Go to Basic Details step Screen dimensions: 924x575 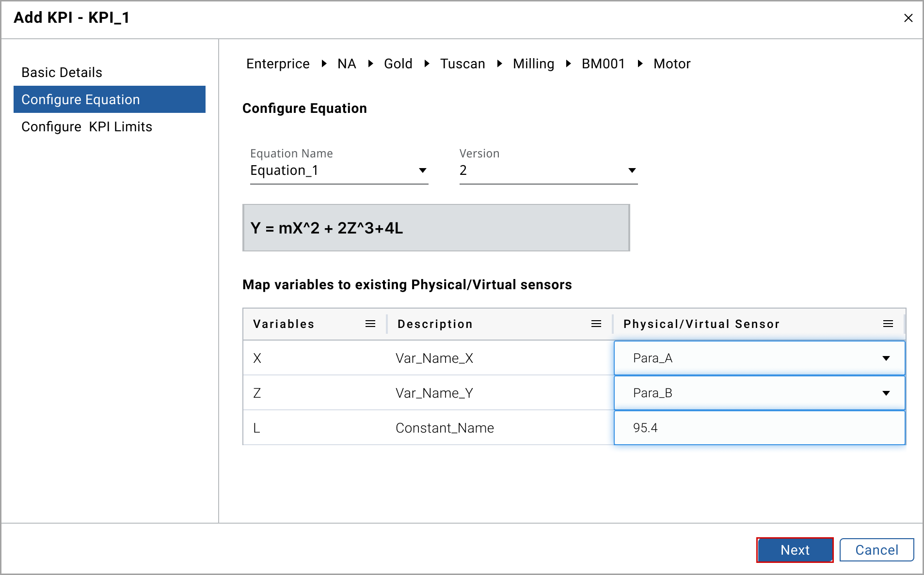pyautogui.click(x=62, y=73)
